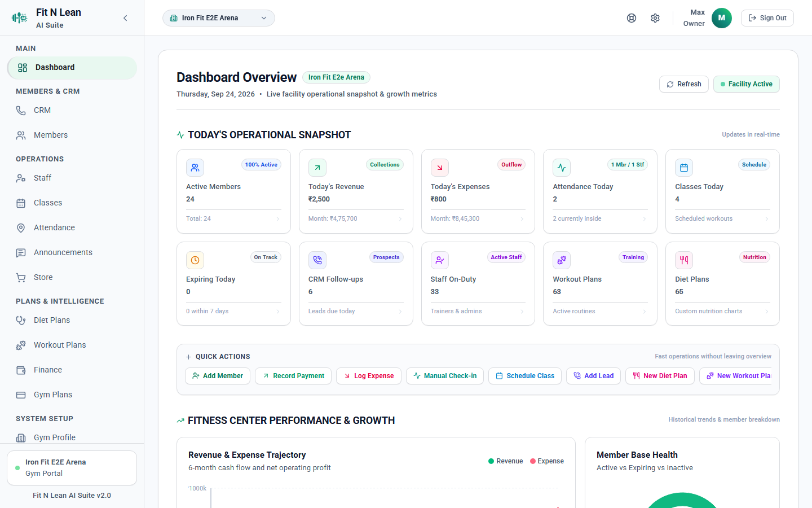Image resolution: width=812 pixels, height=508 pixels.
Task: Open the Staff page in sidebar
Action: (72, 178)
